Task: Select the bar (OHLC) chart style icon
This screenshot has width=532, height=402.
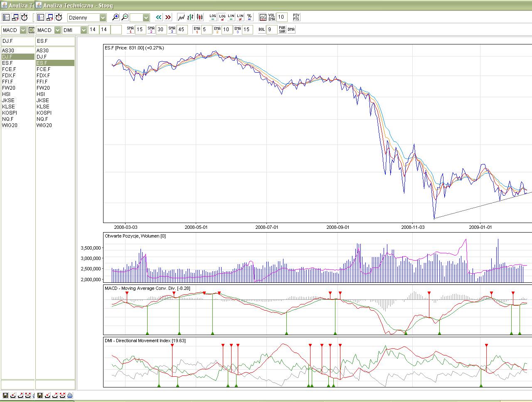Action: tap(190, 17)
